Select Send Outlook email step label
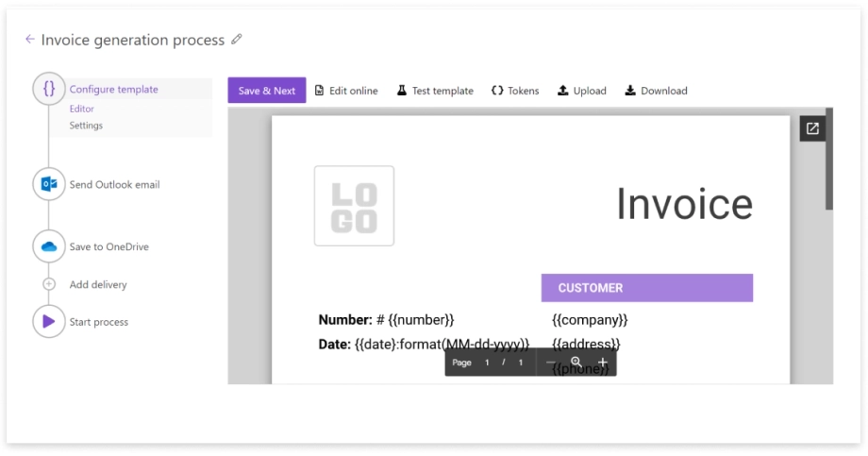 (x=114, y=184)
